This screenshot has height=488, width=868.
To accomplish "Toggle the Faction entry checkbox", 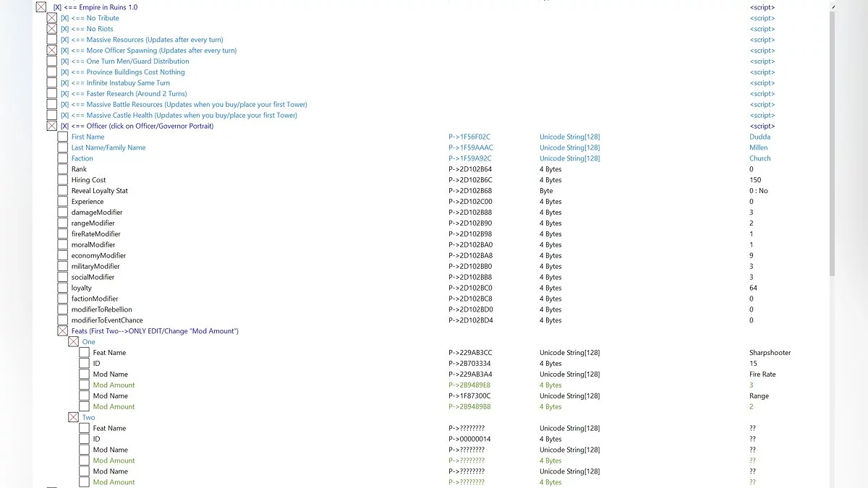I will tap(63, 158).
